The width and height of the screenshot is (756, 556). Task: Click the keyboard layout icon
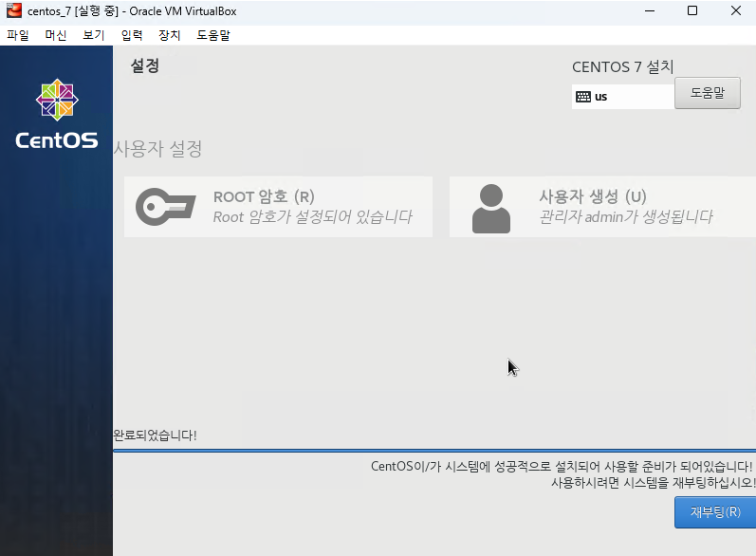point(583,97)
